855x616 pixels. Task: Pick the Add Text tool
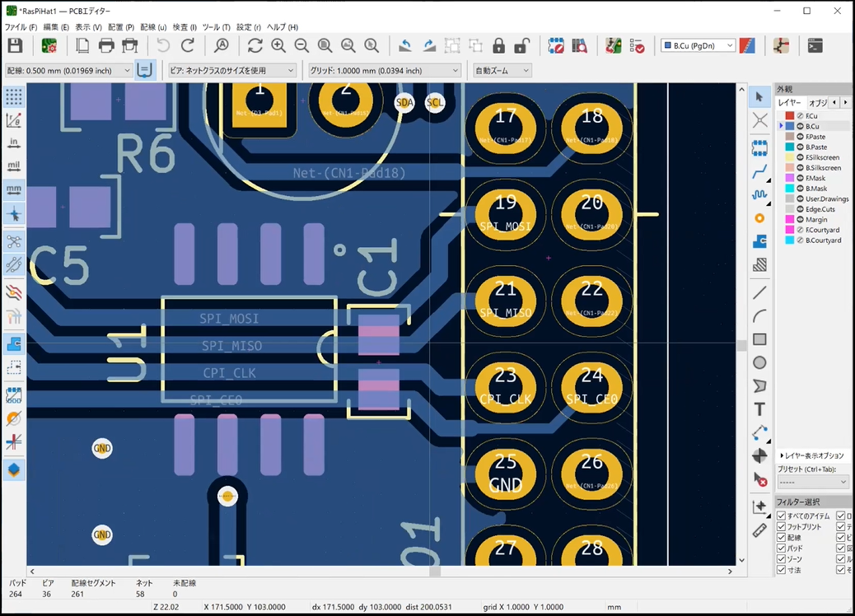pyautogui.click(x=759, y=409)
